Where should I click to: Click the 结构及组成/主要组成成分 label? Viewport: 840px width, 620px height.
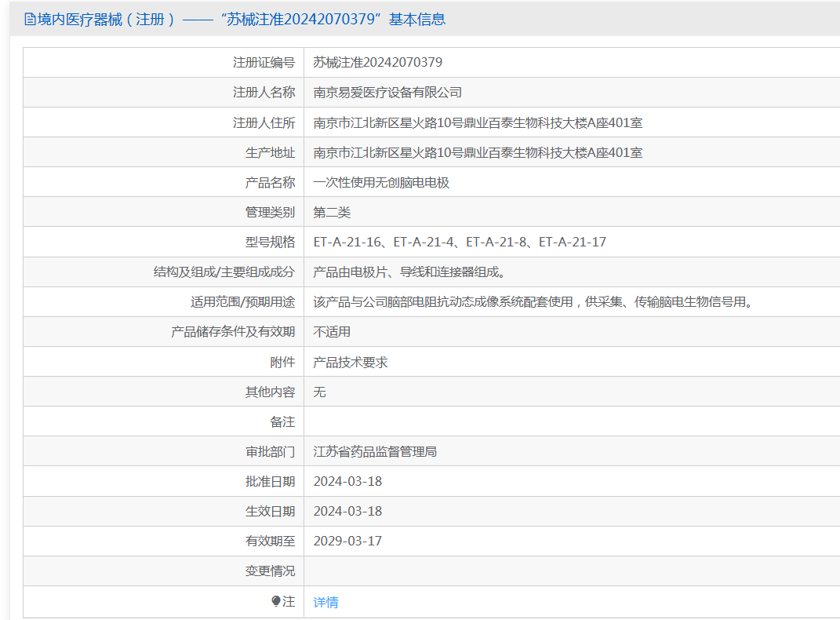[x=224, y=272]
